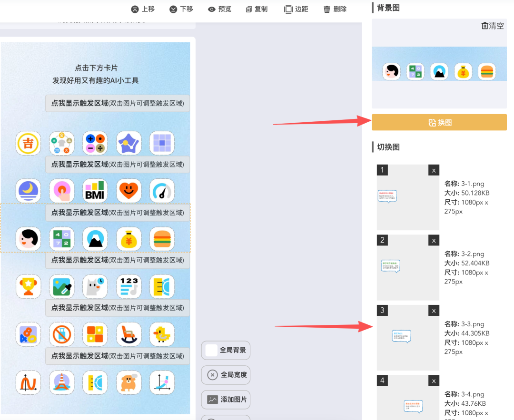Click the 复制 copy icon in toolbar

(x=249, y=9)
